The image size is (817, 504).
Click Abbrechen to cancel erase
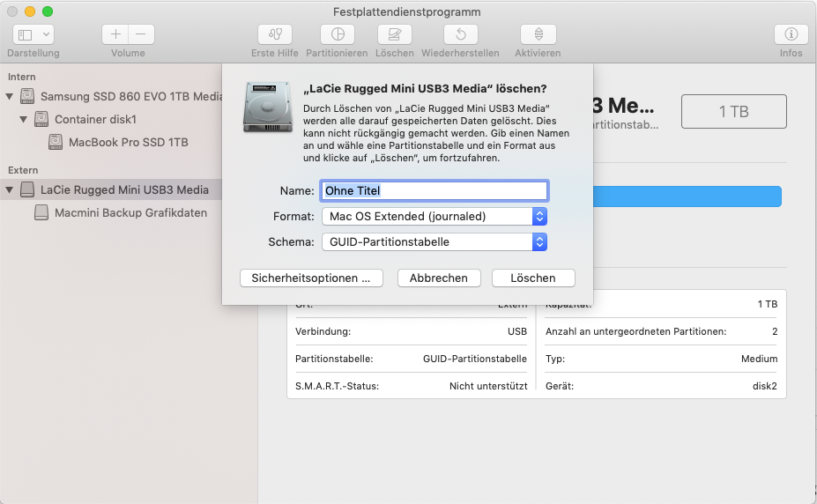click(x=439, y=278)
